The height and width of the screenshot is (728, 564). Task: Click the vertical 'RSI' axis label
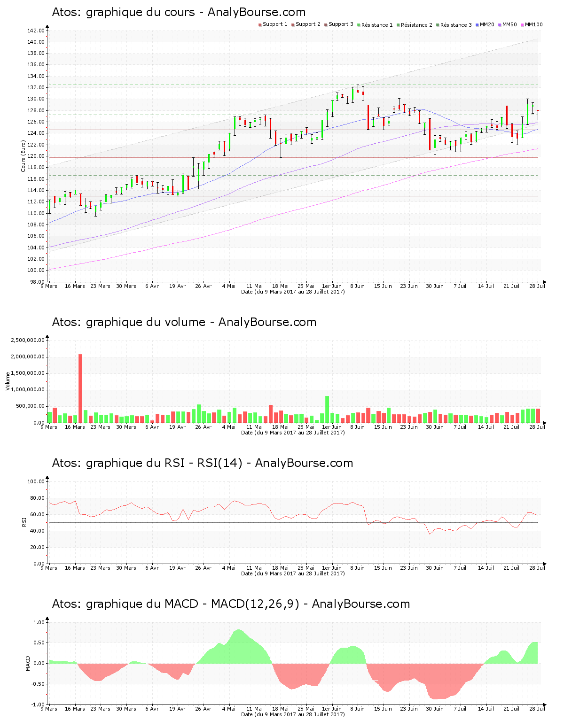point(23,522)
